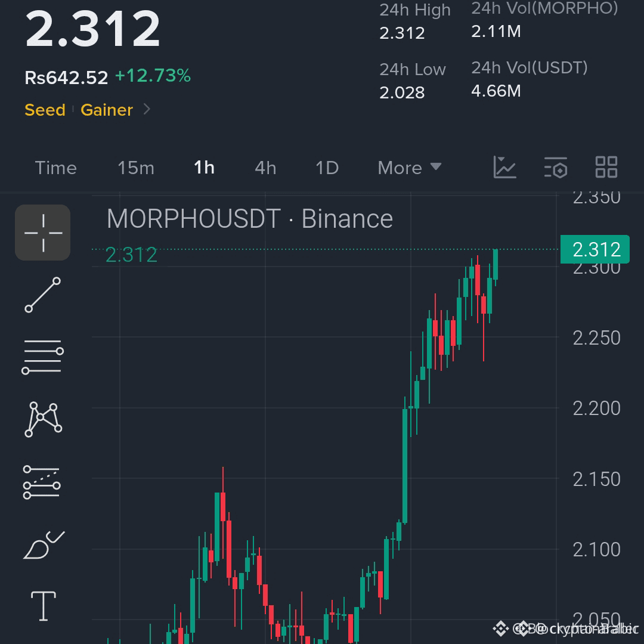The image size is (644, 644).
Task: Click the 24h Vol(MORPHO) value 2.11M
Action: pos(496,31)
